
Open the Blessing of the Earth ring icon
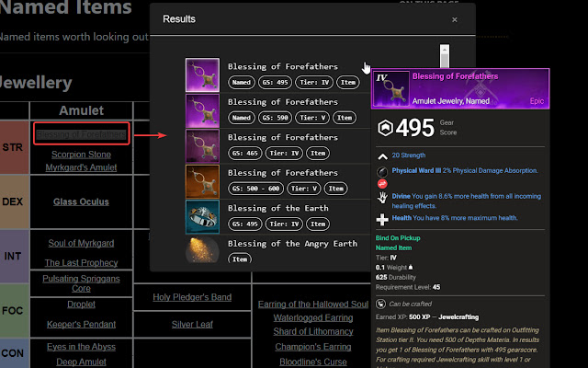click(202, 217)
